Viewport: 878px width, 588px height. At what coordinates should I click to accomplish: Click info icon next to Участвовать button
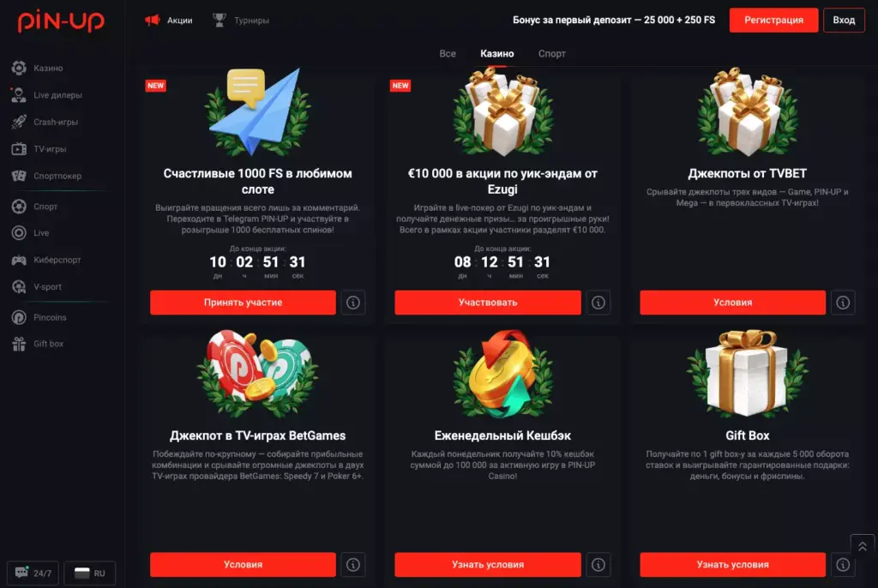tap(598, 303)
